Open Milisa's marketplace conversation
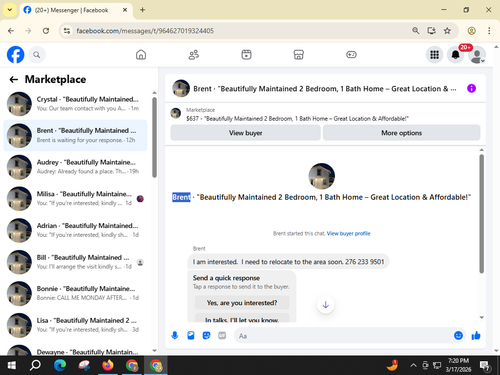The width and height of the screenshot is (500, 375). click(x=76, y=198)
